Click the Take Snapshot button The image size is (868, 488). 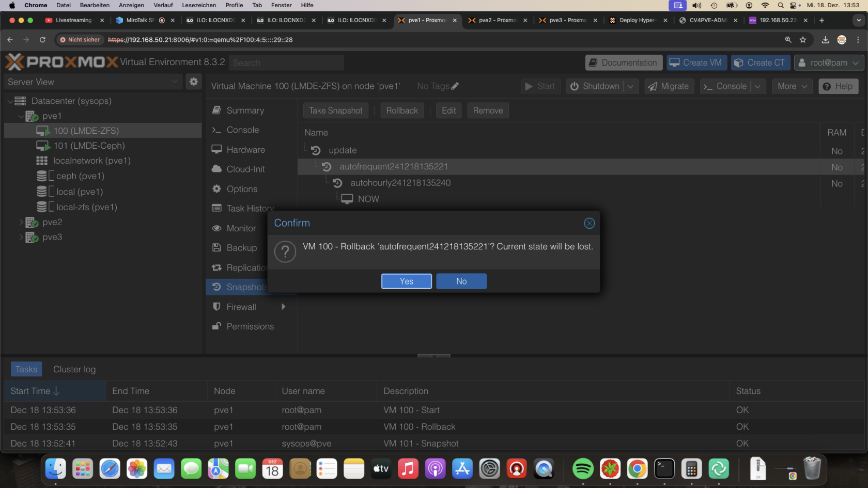335,111
